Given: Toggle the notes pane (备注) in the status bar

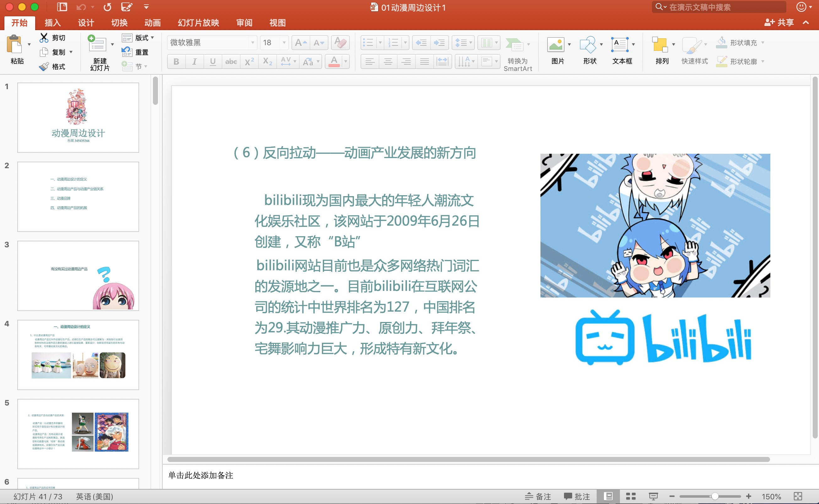Looking at the screenshot, I should [538, 496].
